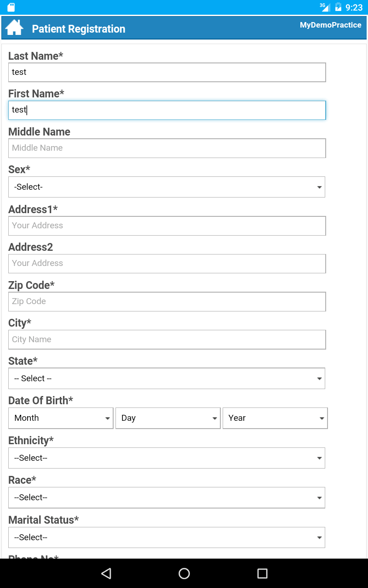
Task: Tap the Android back navigation button
Action: click(106, 573)
